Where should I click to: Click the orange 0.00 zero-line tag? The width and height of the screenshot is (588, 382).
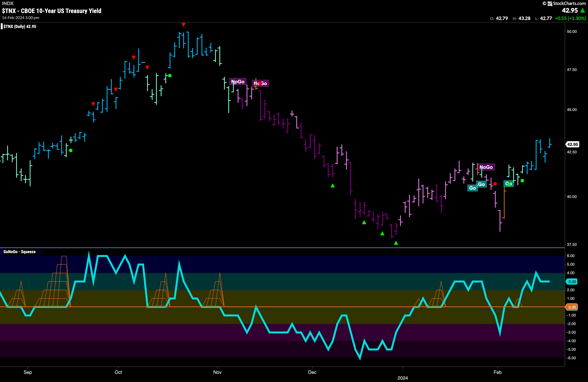[572, 307]
